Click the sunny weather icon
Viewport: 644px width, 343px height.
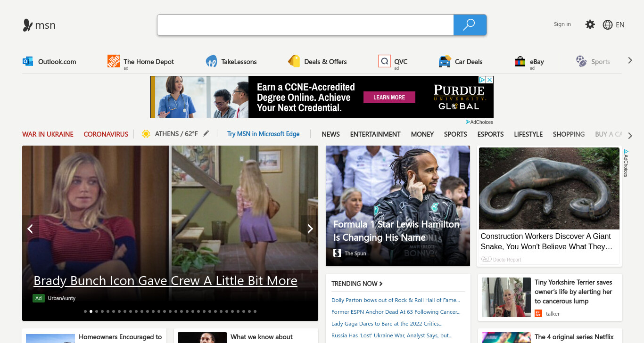pyautogui.click(x=146, y=134)
